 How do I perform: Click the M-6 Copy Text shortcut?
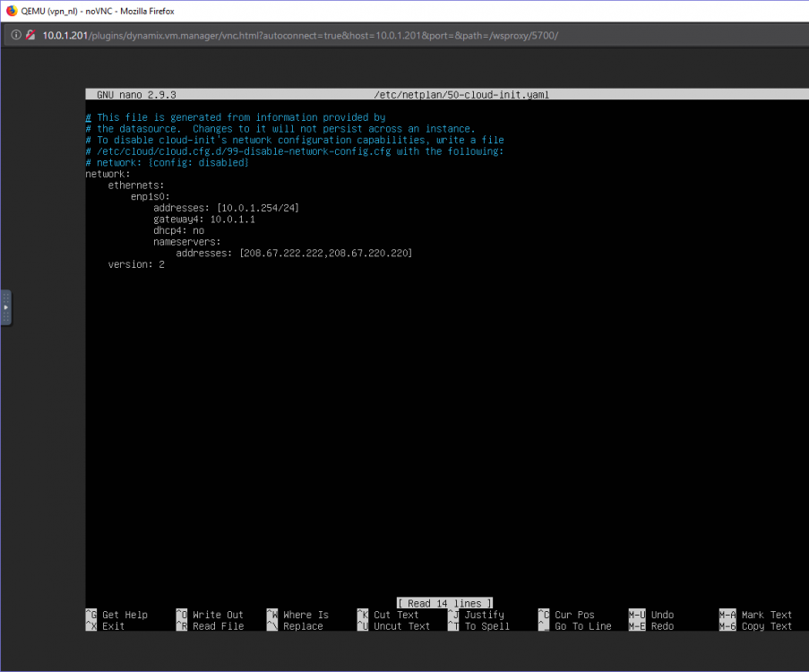pos(756,626)
